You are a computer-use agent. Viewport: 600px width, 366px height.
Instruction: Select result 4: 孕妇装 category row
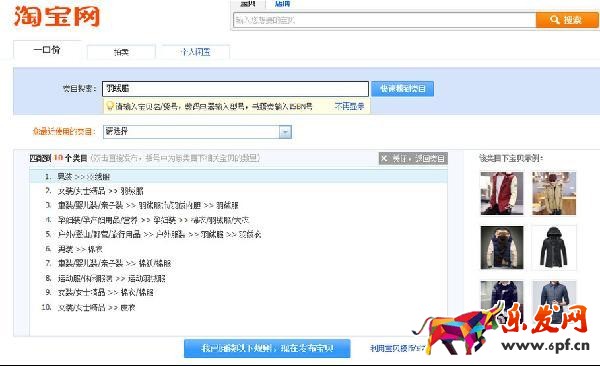point(238,220)
